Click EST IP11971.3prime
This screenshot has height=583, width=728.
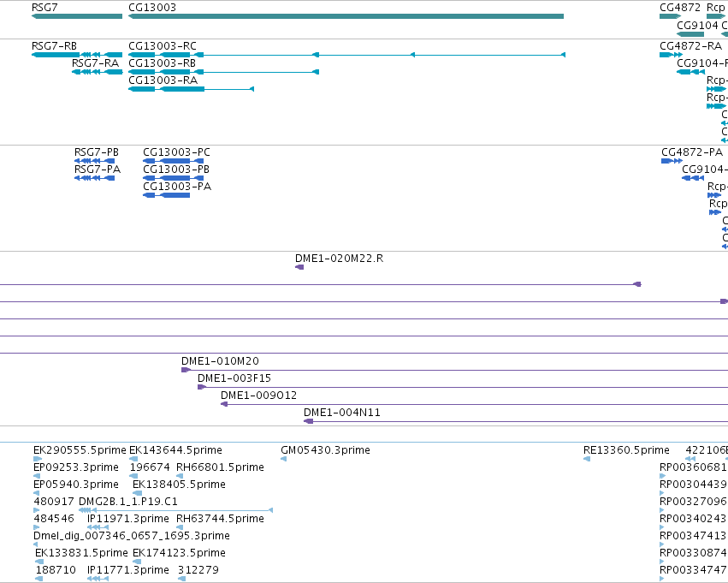(x=98, y=527)
